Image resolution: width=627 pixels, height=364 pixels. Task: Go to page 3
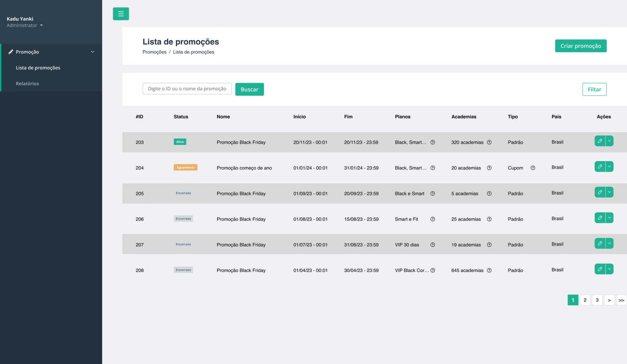[597, 300]
